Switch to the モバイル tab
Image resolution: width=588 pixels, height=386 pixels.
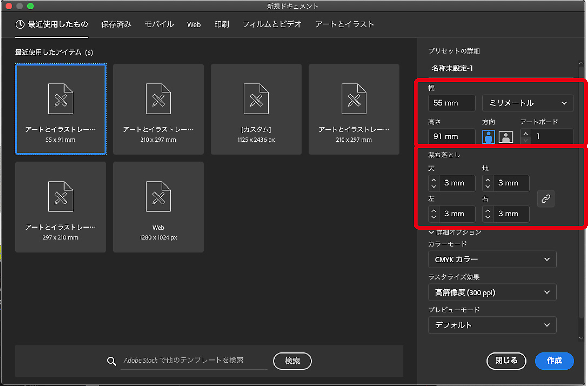tap(159, 24)
